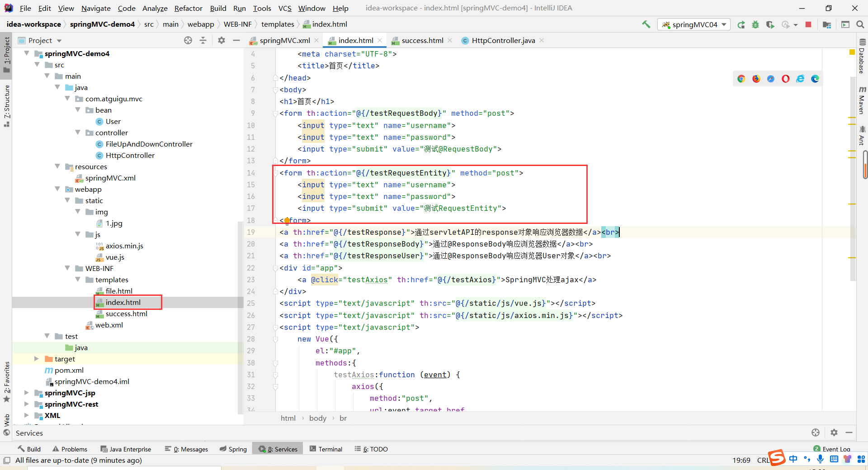Close the index.html editor tab
Screen dimensions: 868x470
coord(380,40)
